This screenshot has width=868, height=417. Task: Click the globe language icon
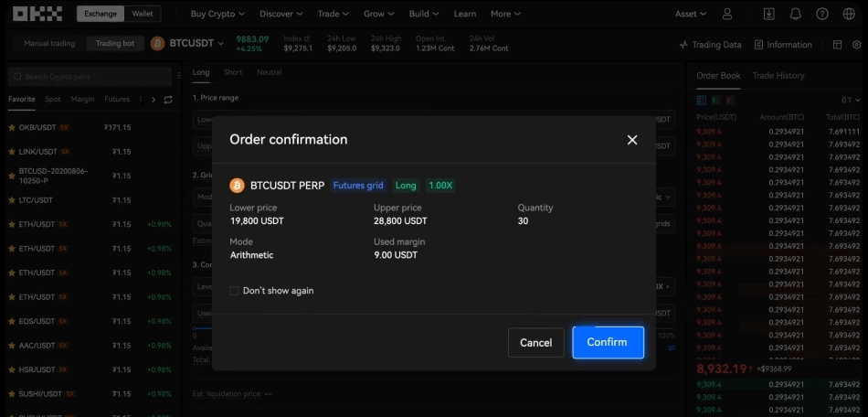point(849,14)
